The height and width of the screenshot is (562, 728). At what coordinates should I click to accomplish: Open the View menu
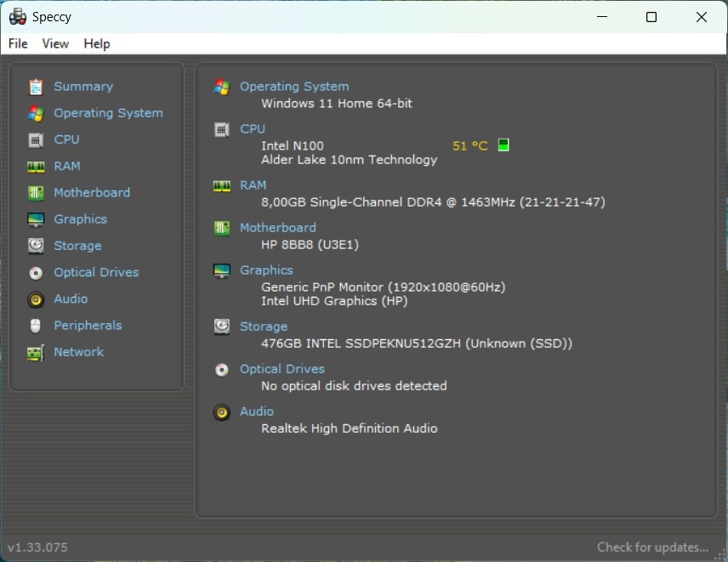pos(55,43)
